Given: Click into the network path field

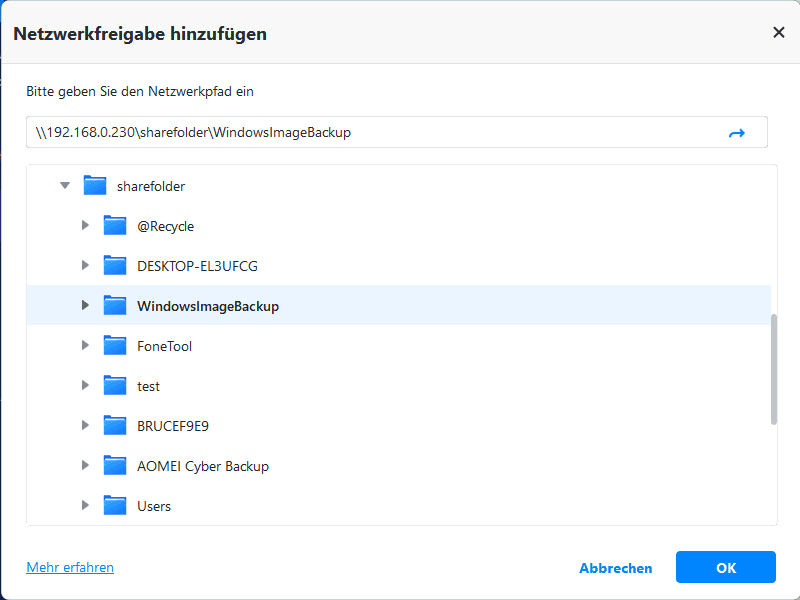Looking at the screenshot, I should (x=370, y=133).
